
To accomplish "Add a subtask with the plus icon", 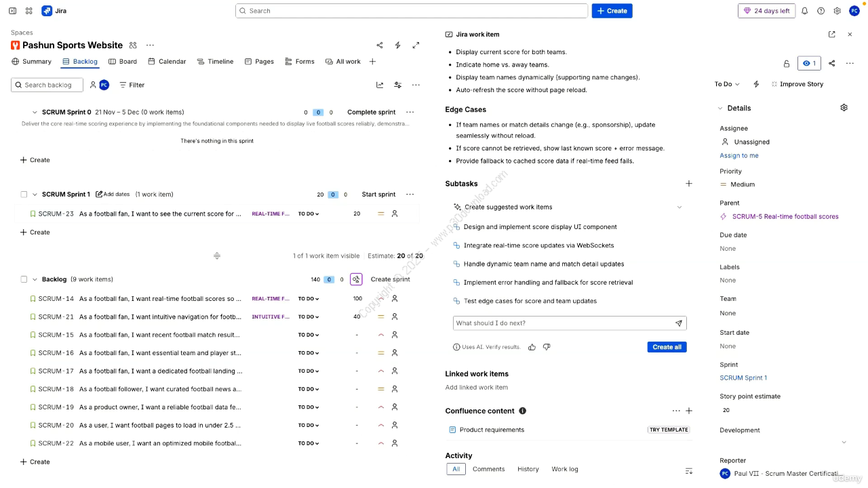I will tap(689, 184).
